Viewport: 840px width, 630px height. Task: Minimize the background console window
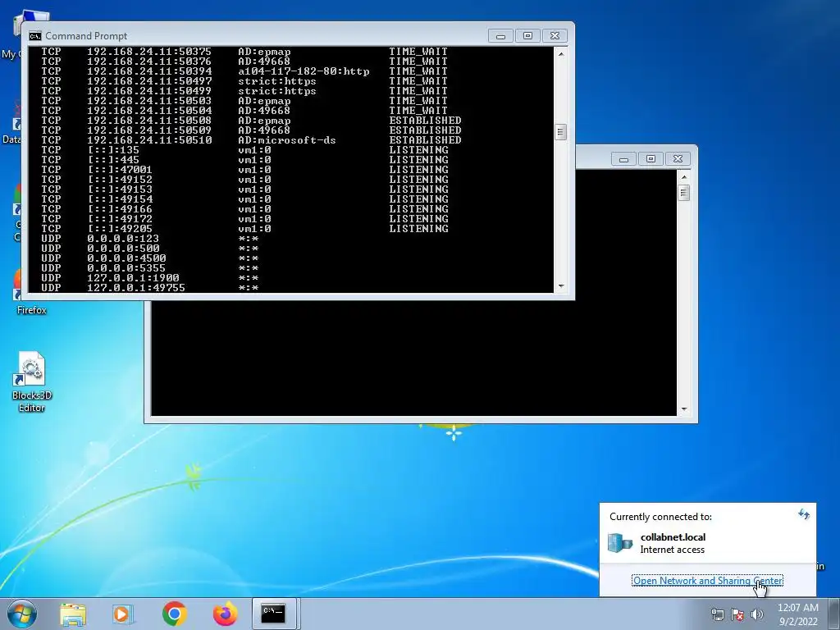pyautogui.click(x=623, y=159)
